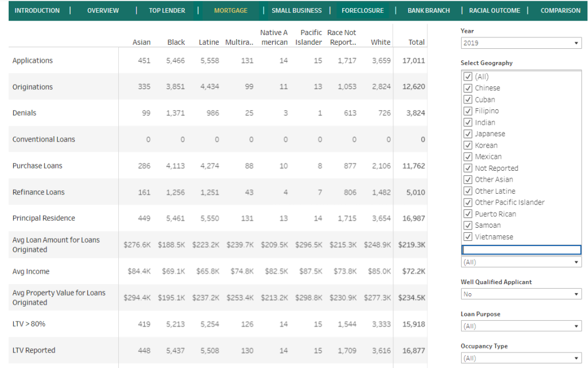Click the White column header
The height and width of the screenshot is (368, 588).
pyautogui.click(x=381, y=42)
